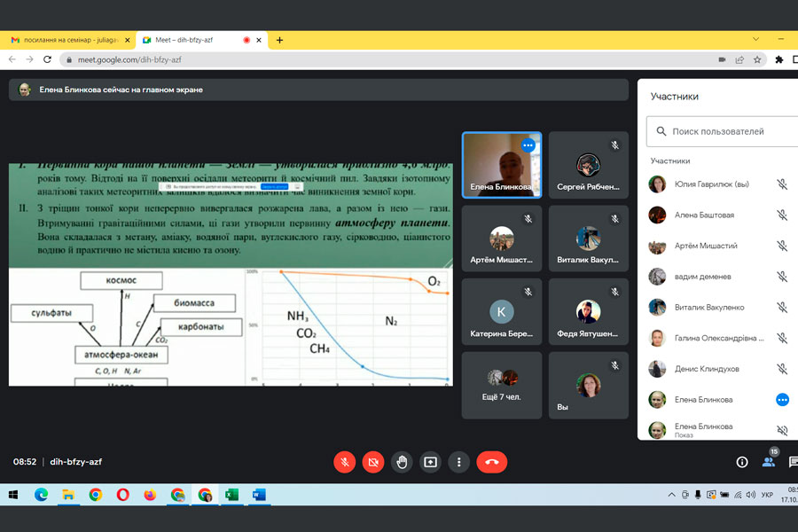Select Артём Мишастий in participant list

(x=717, y=246)
